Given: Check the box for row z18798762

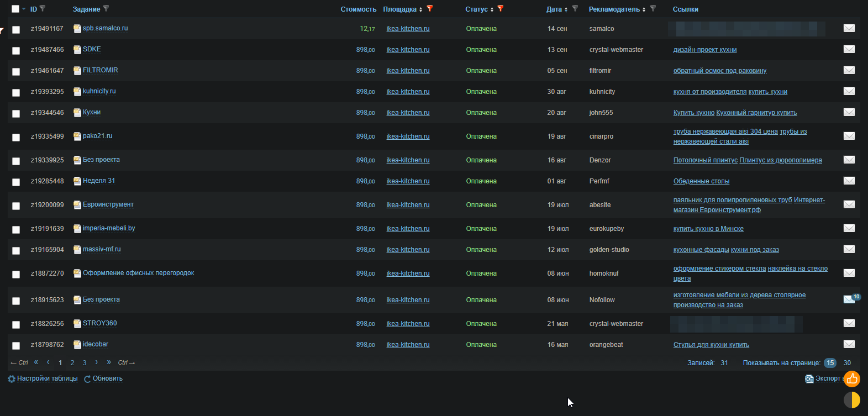Looking at the screenshot, I should pos(16,346).
